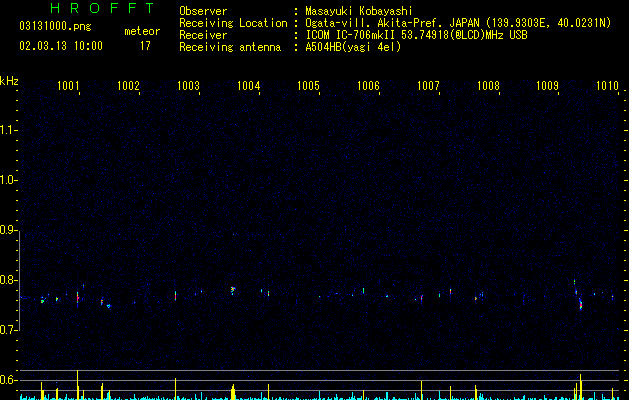Click the antenna text A504HB(yagi 4el)

[x=353, y=47]
